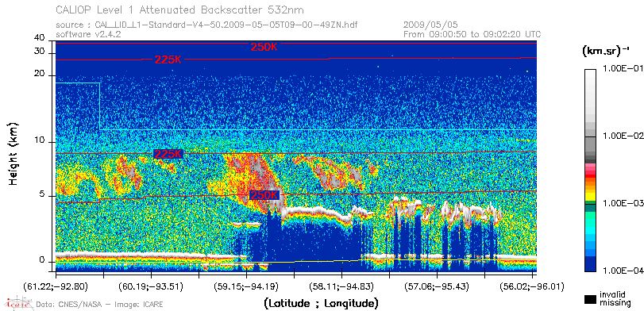This screenshot has width=644, height=311.
Task: Click the '(57.06;-95.43)' coordinate label
Action: click(438, 286)
